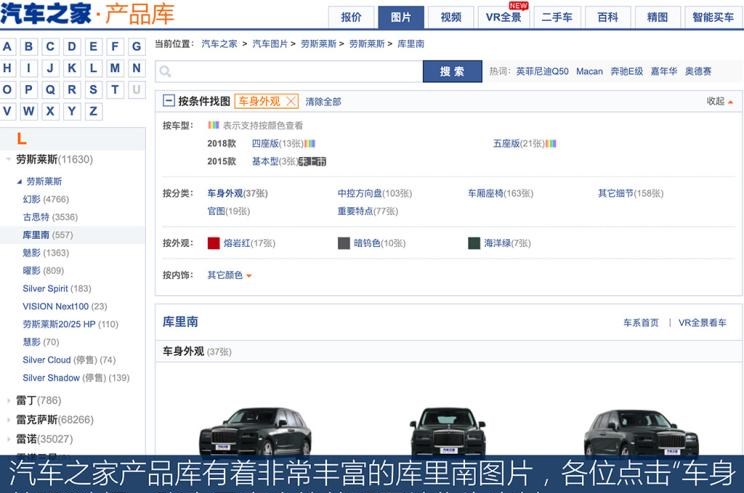Pick the 暗钨色 gray color swatch
The image size is (744, 493).
(x=344, y=243)
